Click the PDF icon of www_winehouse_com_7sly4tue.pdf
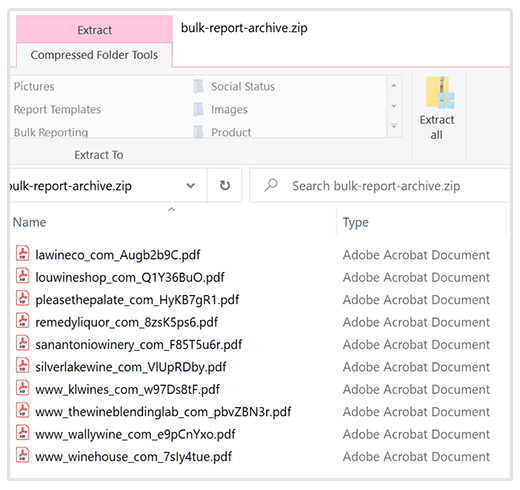The image size is (520, 490). [x=23, y=455]
